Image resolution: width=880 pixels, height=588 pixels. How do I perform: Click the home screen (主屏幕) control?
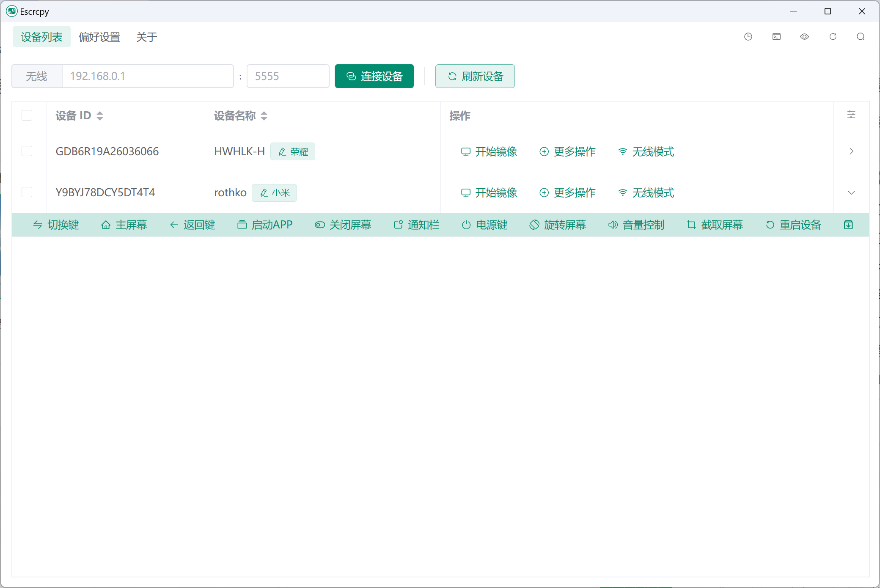click(124, 225)
